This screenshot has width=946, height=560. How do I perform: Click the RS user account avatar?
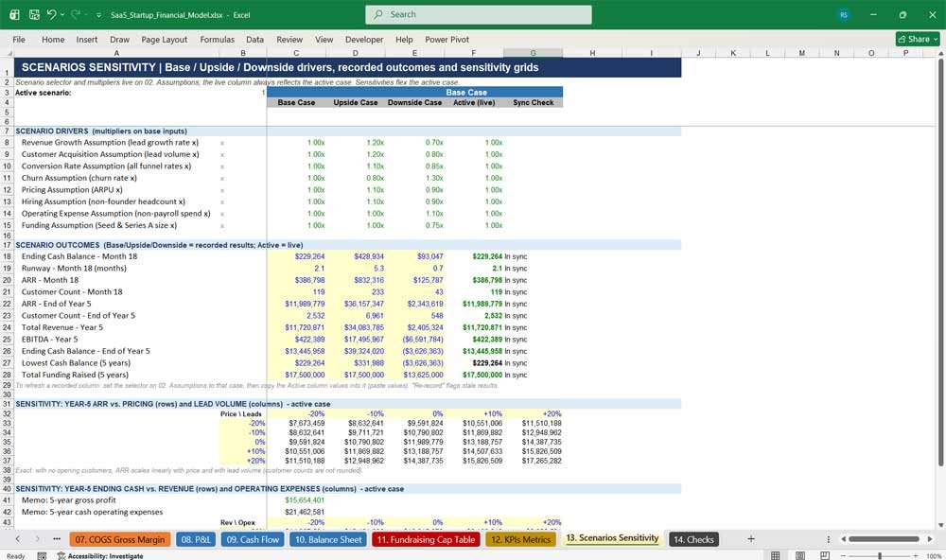844,14
